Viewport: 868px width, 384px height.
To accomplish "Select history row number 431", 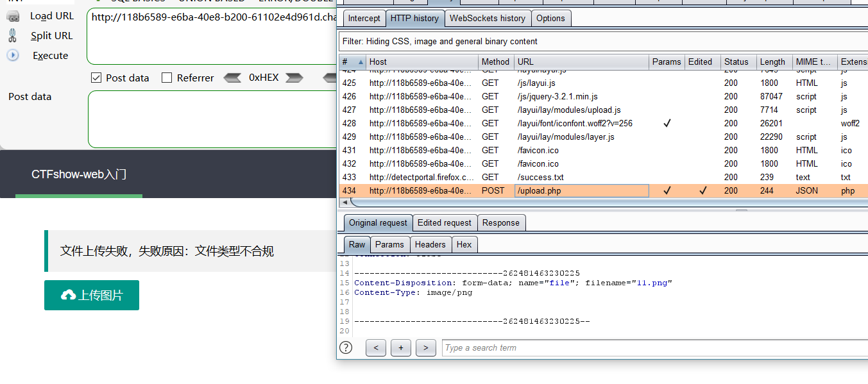I will 603,150.
